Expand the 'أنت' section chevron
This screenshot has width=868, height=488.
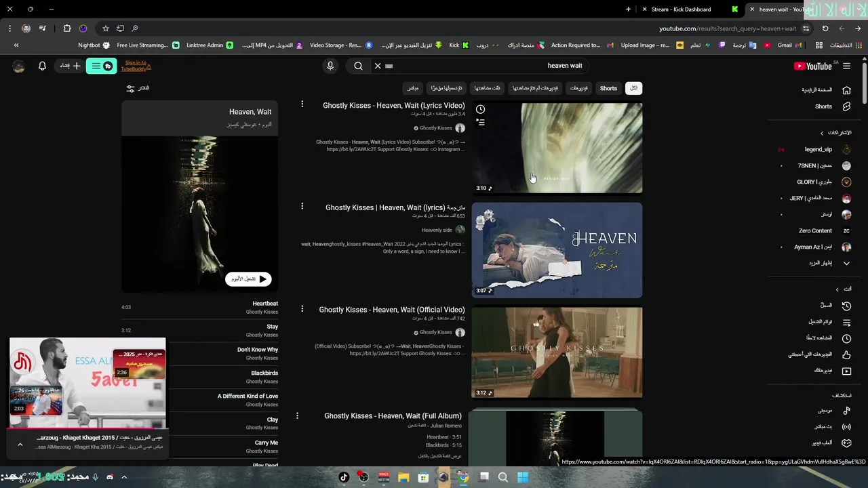pyautogui.click(x=837, y=289)
